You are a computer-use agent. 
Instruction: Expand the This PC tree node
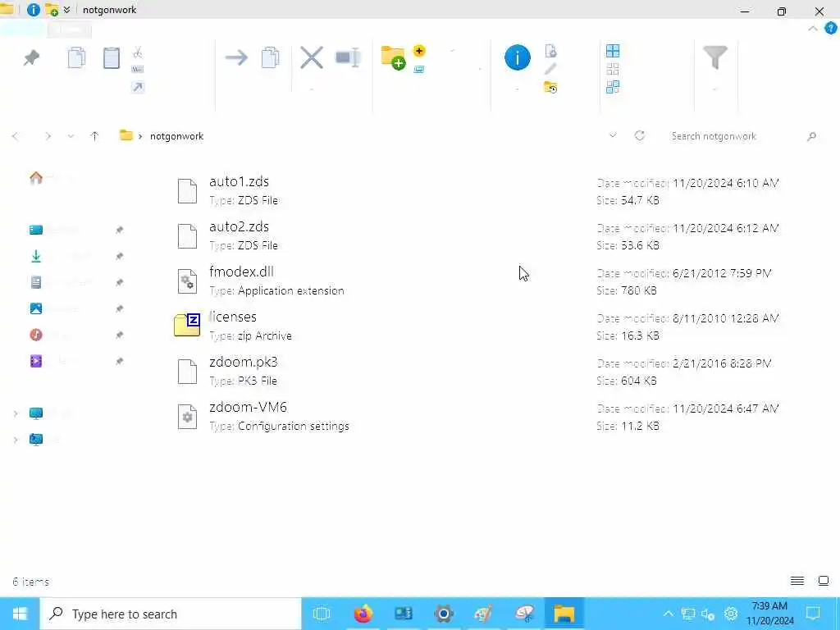pyautogui.click(x=16, y=413)
